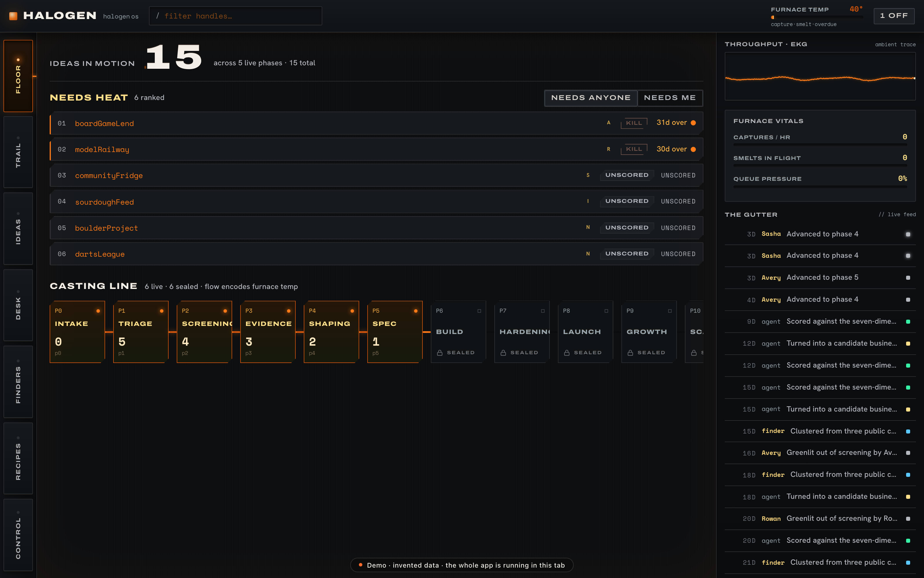The image size is (924, 578).
Task: Click sealed square marker on P6 BUILD
Action: tap(479, 311)
